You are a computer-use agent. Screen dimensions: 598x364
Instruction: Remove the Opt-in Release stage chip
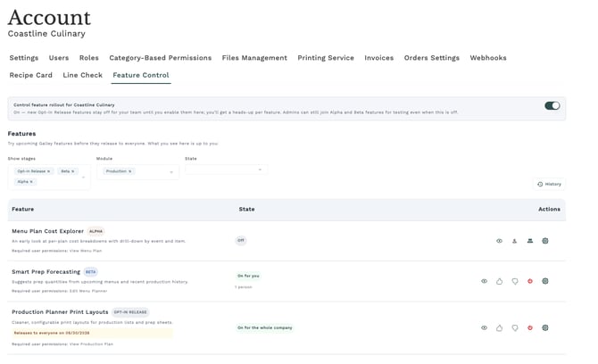click(48, 171)
